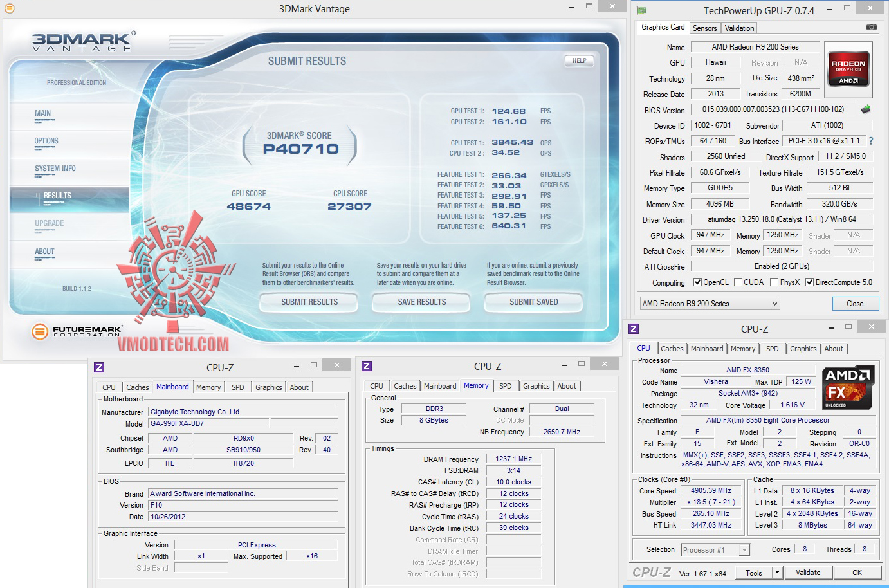Click the Tools button in CPU-Z

pos(754,573)
